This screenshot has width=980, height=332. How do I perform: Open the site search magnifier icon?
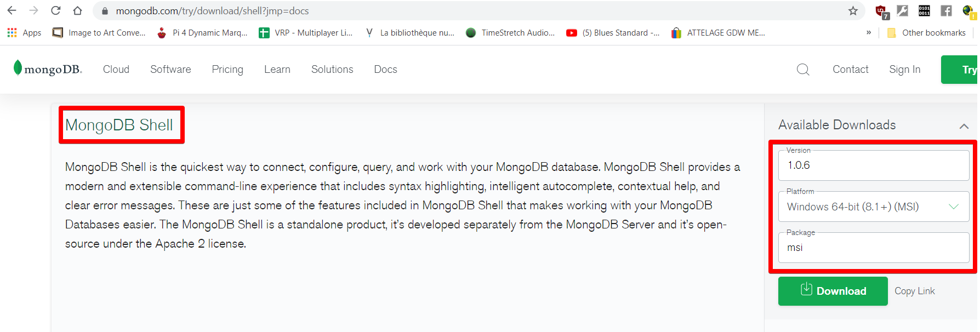tap(802, 70)
